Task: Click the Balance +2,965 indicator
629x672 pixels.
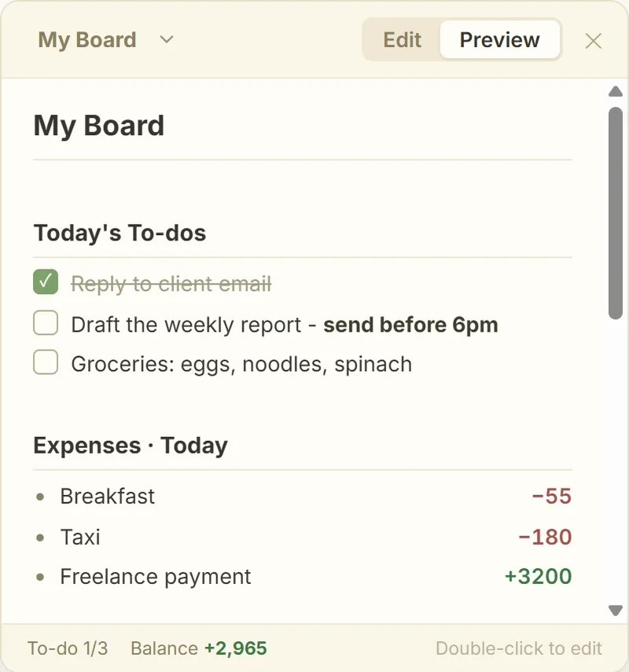Action: (x=198, y=648)
